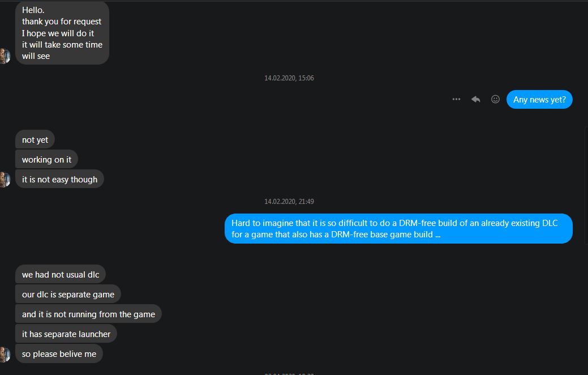Select the 'our dlc is separate game' bubble

[68, 295]
